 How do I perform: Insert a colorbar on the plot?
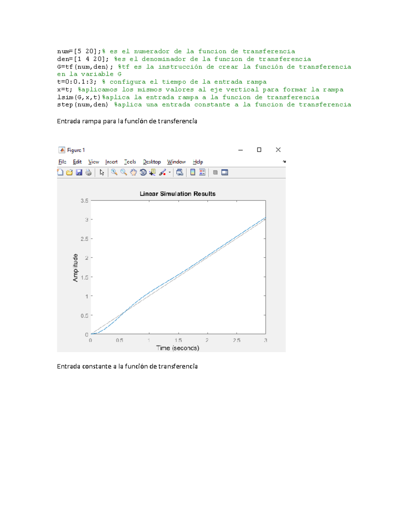pyautogui.click(x=193, y=172)
